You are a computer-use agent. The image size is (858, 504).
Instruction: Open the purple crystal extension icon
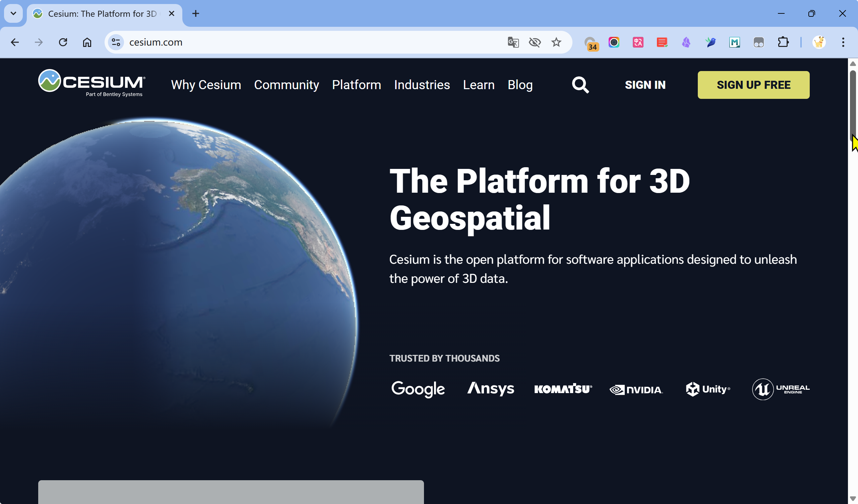(x=686, y=42)
